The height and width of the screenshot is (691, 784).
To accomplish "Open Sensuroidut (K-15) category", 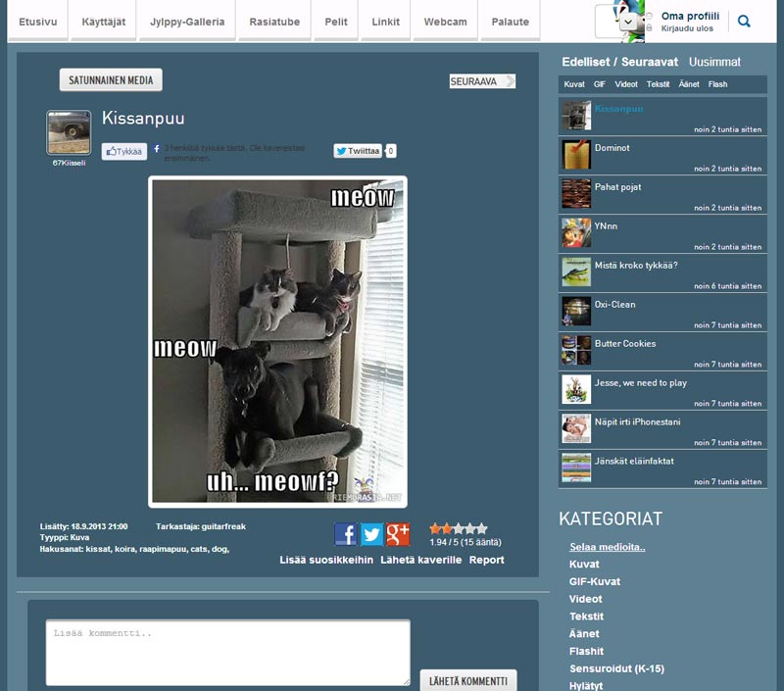I will click(x=616, y=668).
